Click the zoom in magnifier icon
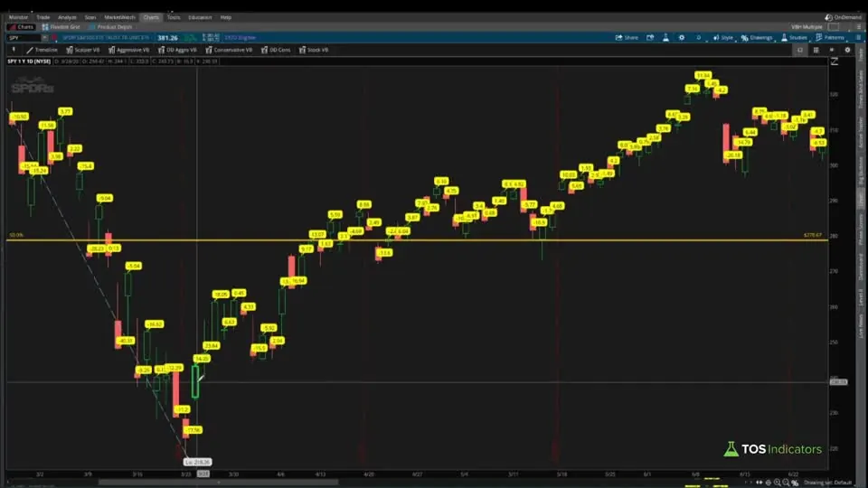868x488 pixels. (778, 483)
